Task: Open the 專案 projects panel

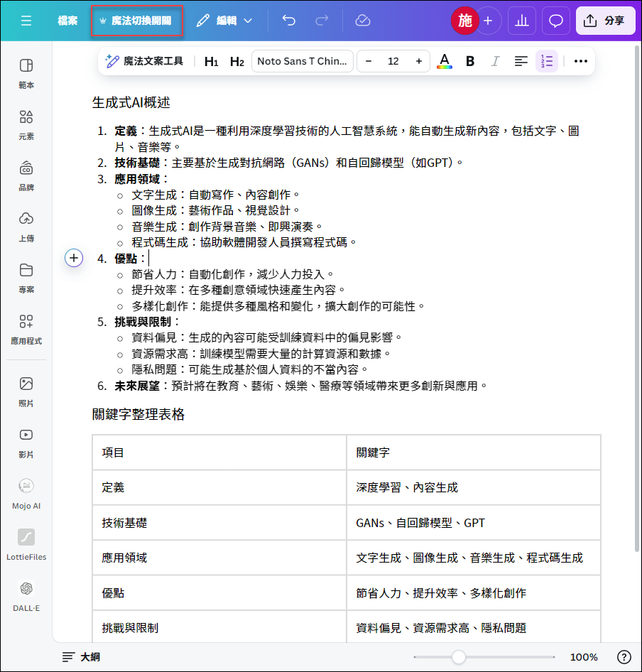Action: [x=26, y=278]
